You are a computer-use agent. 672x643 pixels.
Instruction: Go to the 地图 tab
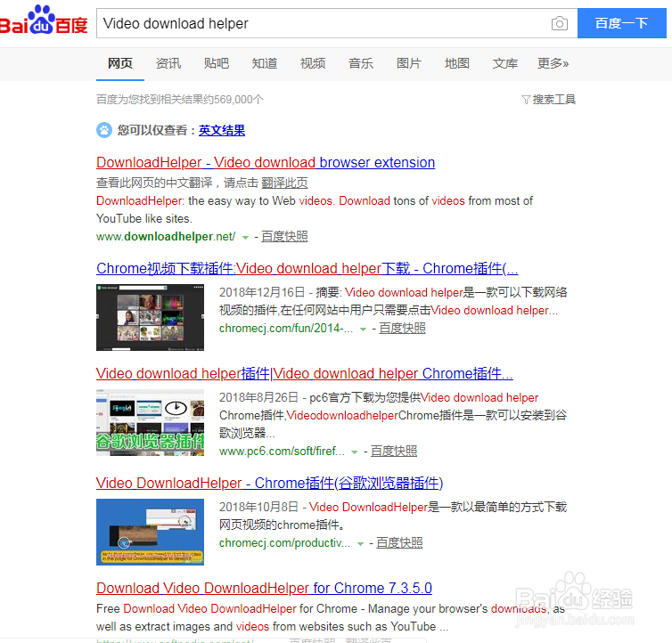(457, 63)
